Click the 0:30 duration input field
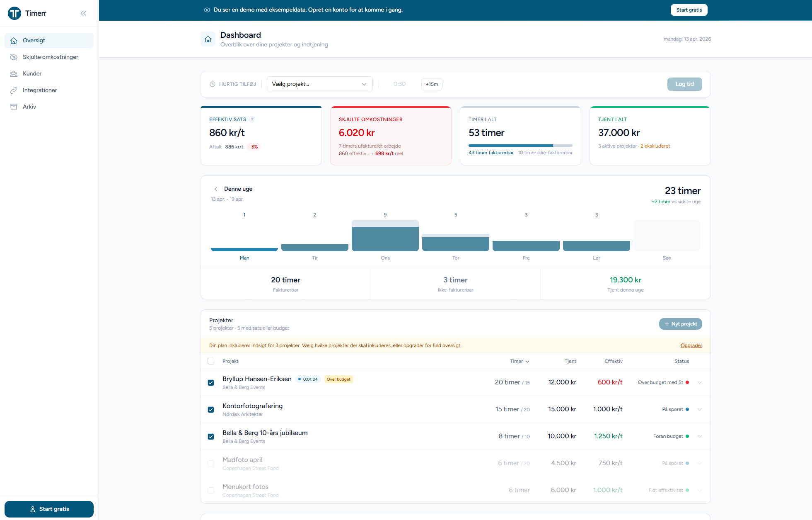 [399, 84]
